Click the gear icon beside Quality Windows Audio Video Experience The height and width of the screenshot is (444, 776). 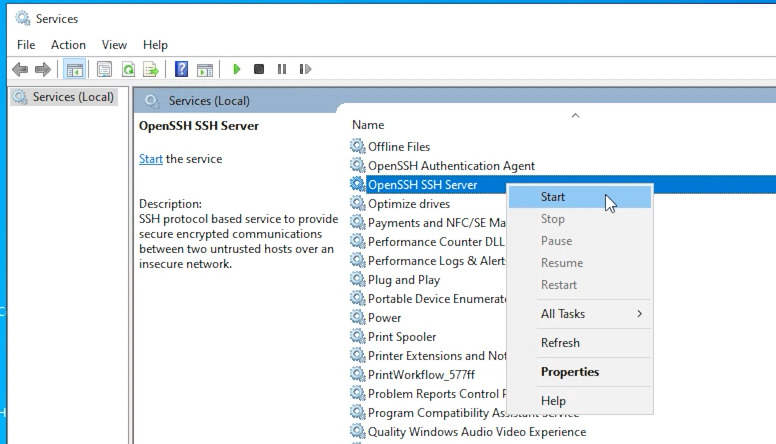357,431
